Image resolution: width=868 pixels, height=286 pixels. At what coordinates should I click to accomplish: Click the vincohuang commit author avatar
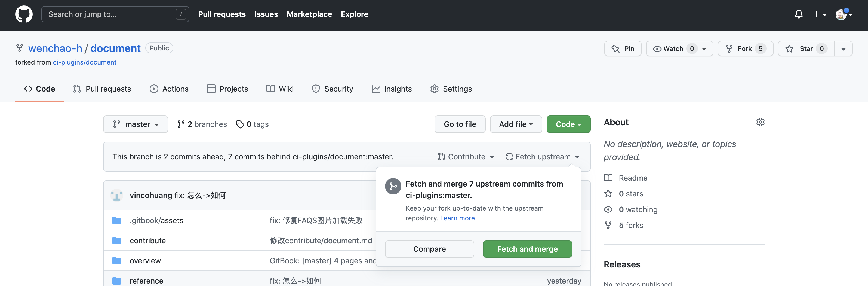[x=116, y=196]
